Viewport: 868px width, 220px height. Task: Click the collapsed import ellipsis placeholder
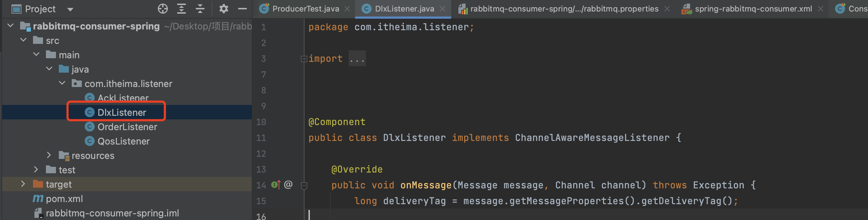click(357, 59)
